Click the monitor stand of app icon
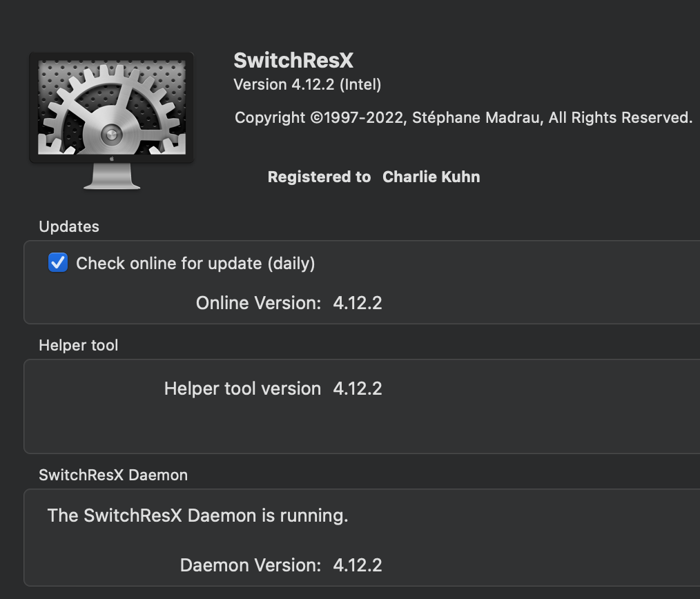700x599 pixels. (112, 176)
